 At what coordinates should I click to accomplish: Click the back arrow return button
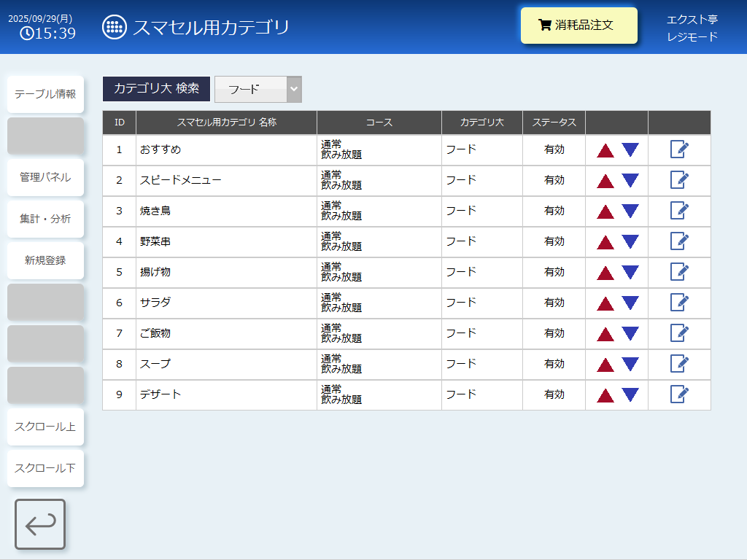(x=40, y=524)
